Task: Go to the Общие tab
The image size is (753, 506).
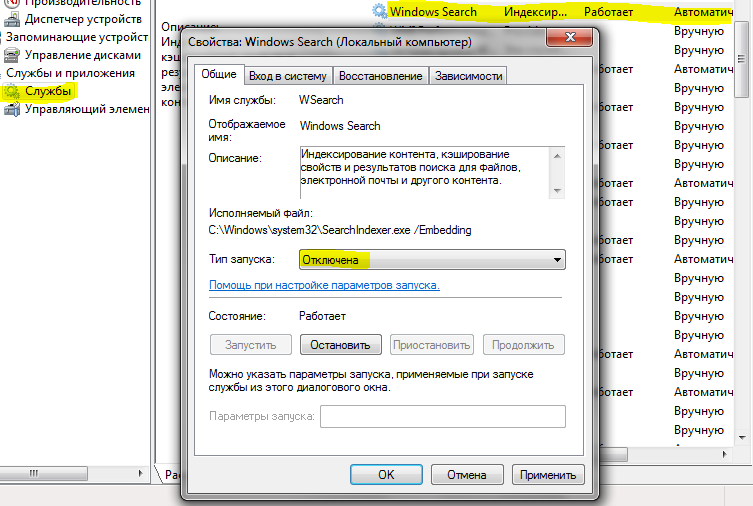Action: pos(218,75)
